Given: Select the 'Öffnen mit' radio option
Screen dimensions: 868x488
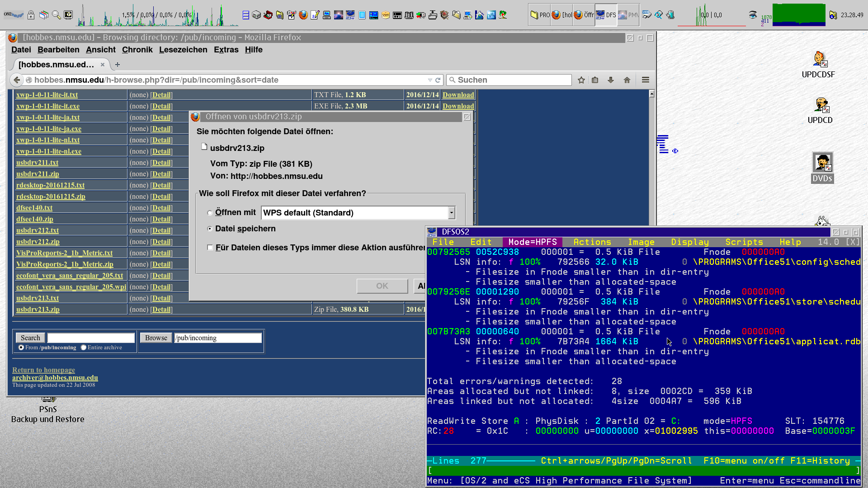Looking at the screenshot, I should (x=210, y=213).
